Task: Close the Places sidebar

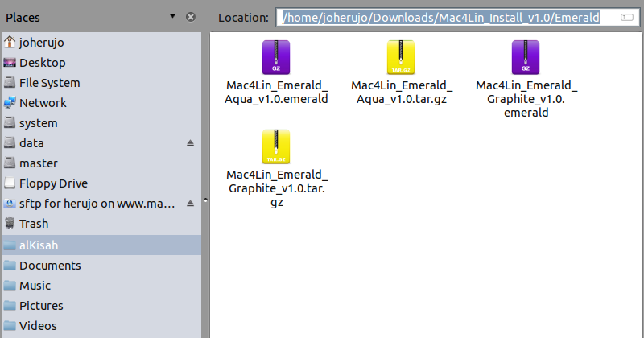Action: click(191, 17)
